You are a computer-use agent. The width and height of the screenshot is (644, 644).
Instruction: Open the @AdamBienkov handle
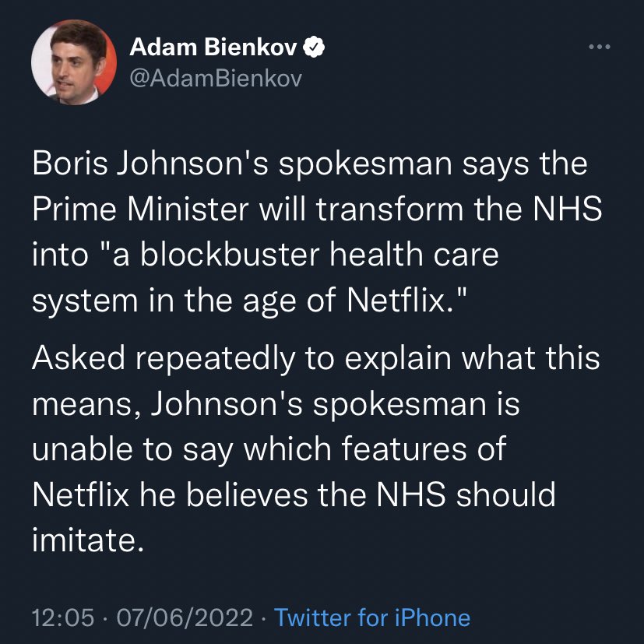coord(214,79)
